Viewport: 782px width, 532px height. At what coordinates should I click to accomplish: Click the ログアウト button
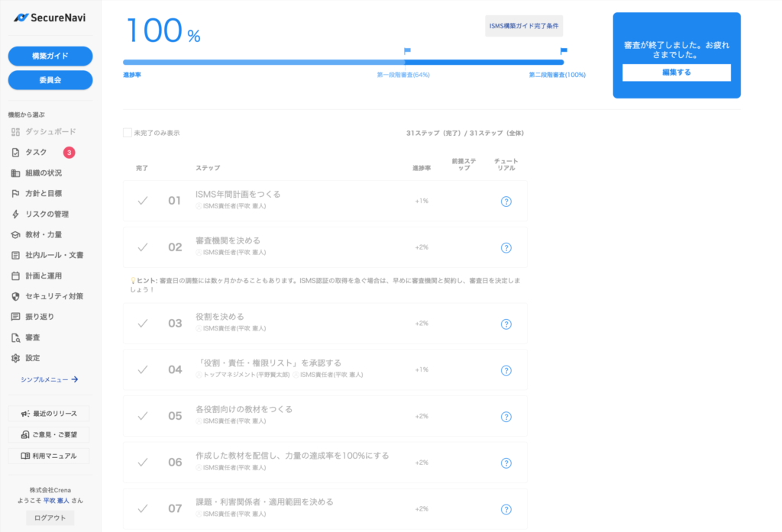point(50,517)
